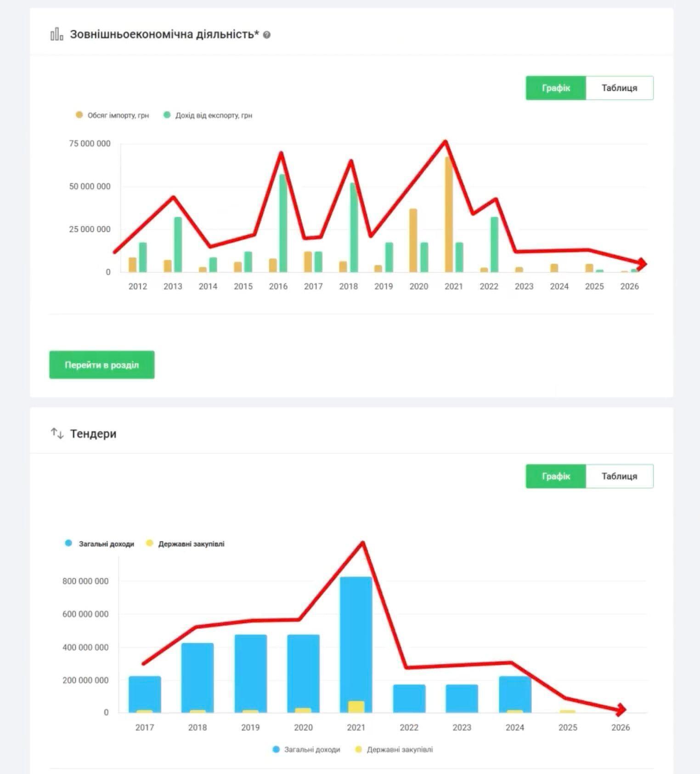This screenshot has height=774, width=700.
Task: Click the 2019 blue bar in tender chart
Action: [x=250, y=673]
